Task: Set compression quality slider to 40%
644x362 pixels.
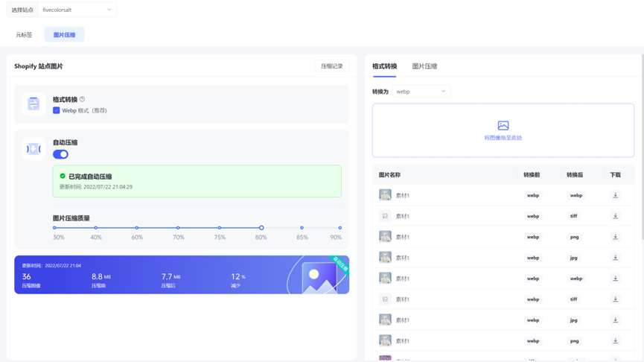Action: (96, 228)
